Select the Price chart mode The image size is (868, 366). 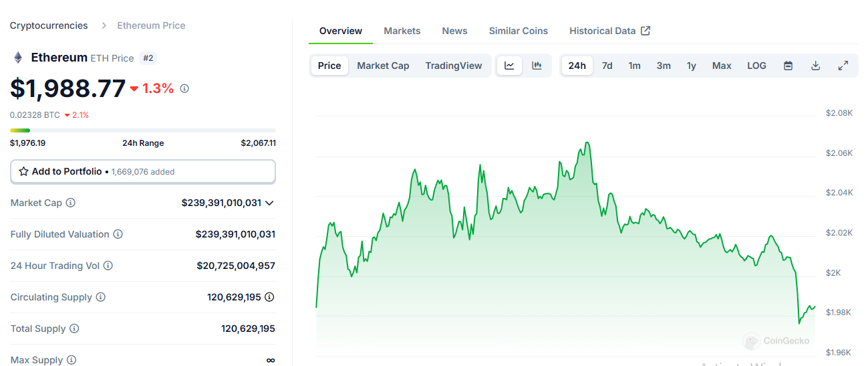pos(329,66)
